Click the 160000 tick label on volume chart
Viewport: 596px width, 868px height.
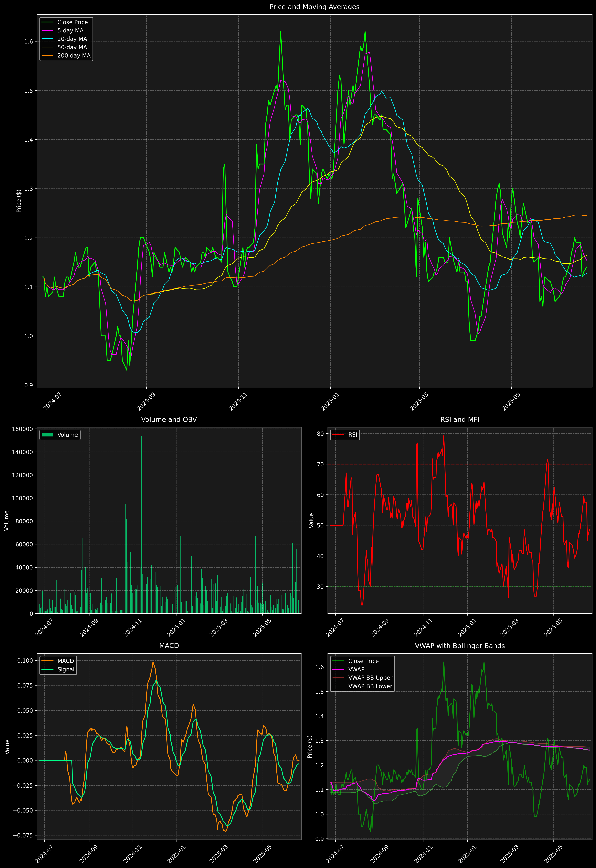pyautogui.click(x=22, y=429)
